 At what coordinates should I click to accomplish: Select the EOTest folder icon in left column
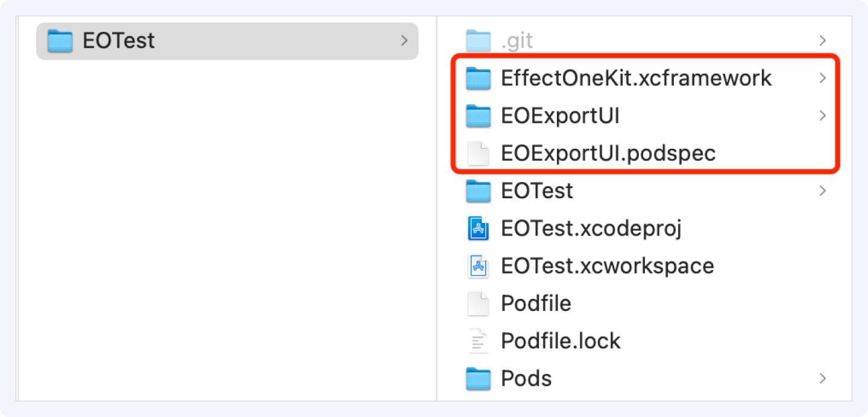point(60,41)
